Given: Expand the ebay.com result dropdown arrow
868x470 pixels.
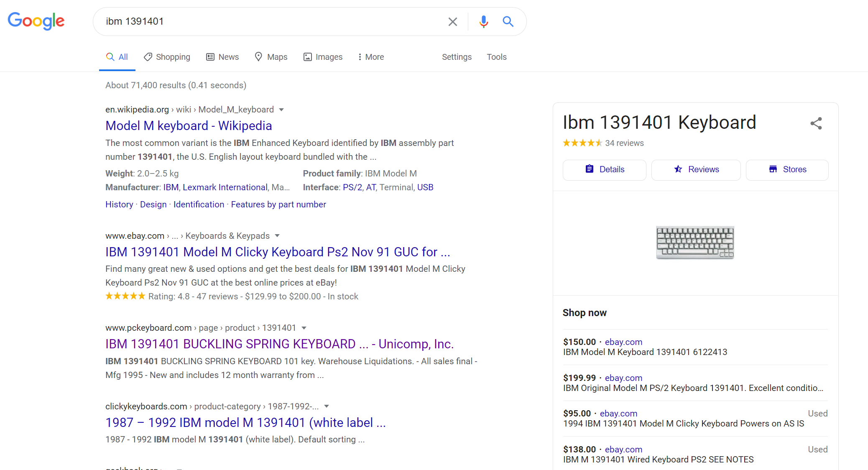Looking at the screenshot, I should pyautogui.click(x=277, y=236).
